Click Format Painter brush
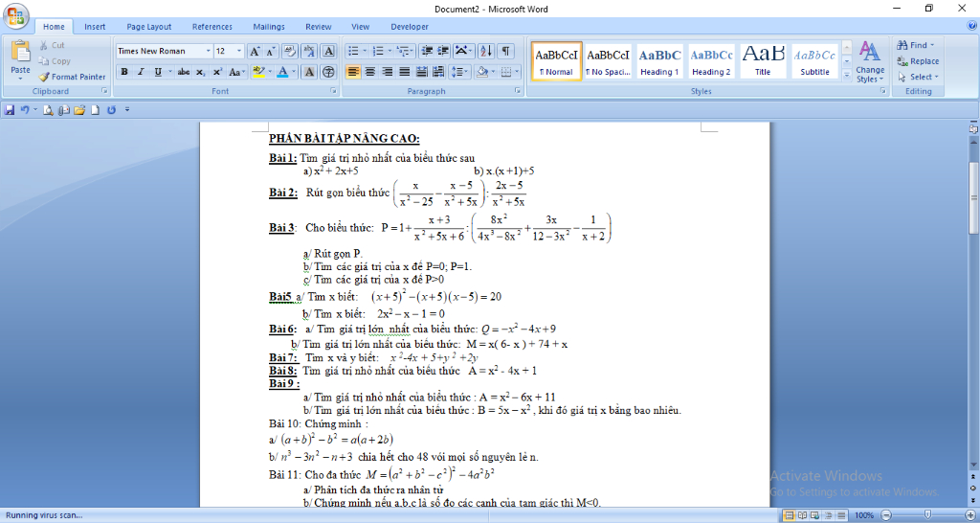Image resolution: width=980 pixels, height=523 pixels. point(72,77)
